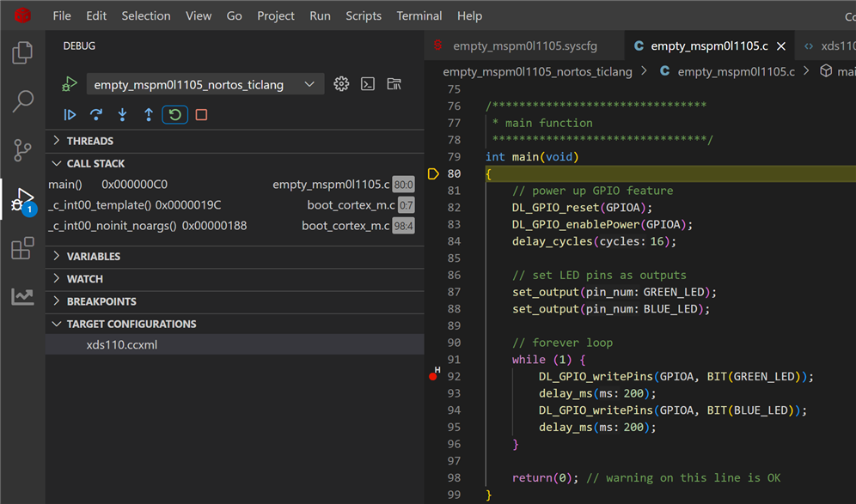Open the Explorer view in activity bar

22,52
